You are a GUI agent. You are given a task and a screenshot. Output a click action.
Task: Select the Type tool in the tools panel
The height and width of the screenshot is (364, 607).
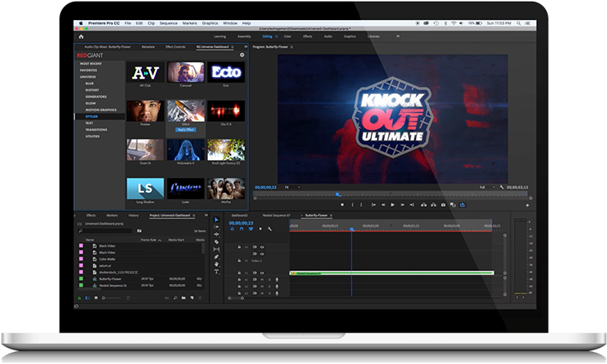tap(216, 271)
